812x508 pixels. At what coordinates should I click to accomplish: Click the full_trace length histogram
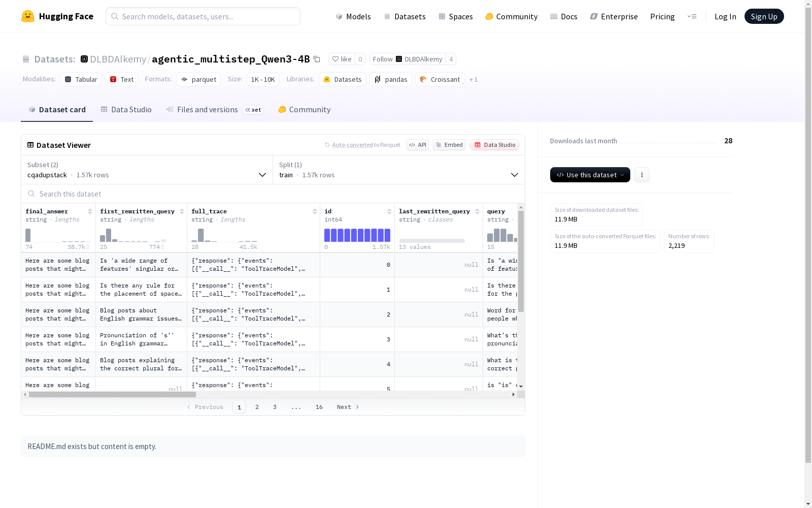(224, 235)
